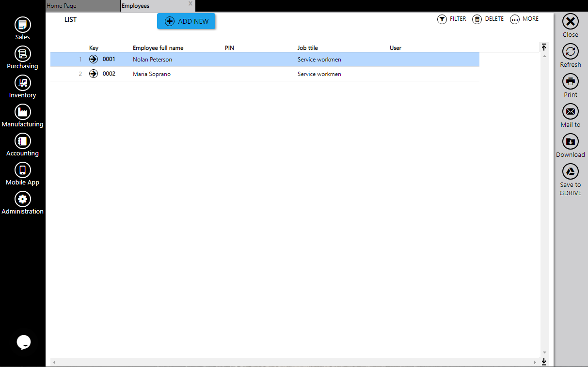Click key 0002 cell
This screenshot has width=588, height=367.
pyautogui.click(x=109, y=74)
